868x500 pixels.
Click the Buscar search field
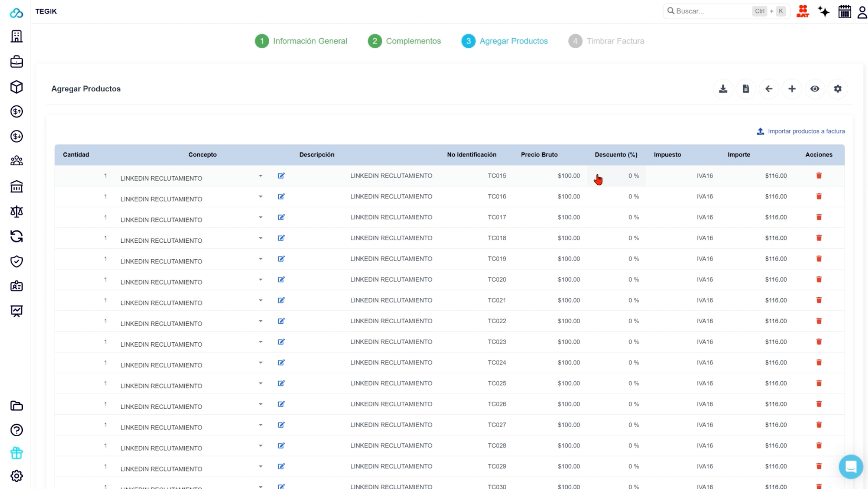(x=727, y=11)
